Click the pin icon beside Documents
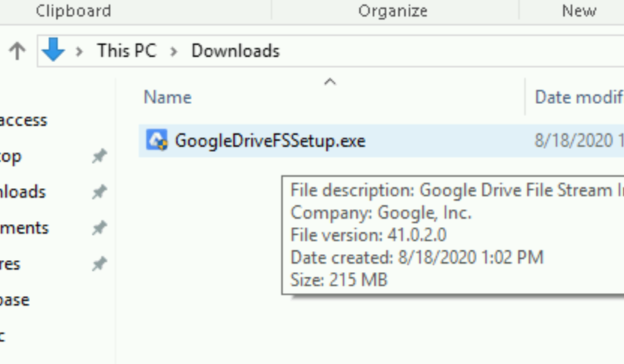Image resolution: width=624 pixels, height=364 pixels. click(x=100, y=228)
